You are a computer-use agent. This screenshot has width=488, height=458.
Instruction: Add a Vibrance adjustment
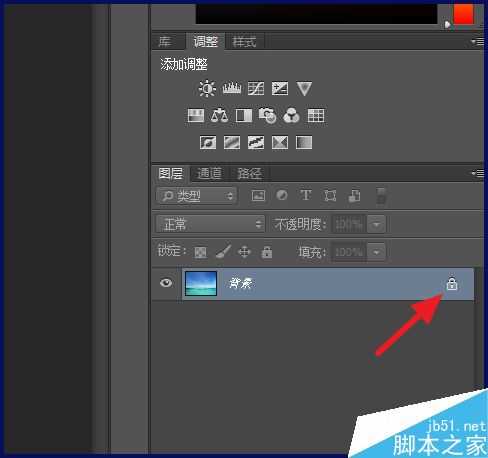tap(304, 89)
